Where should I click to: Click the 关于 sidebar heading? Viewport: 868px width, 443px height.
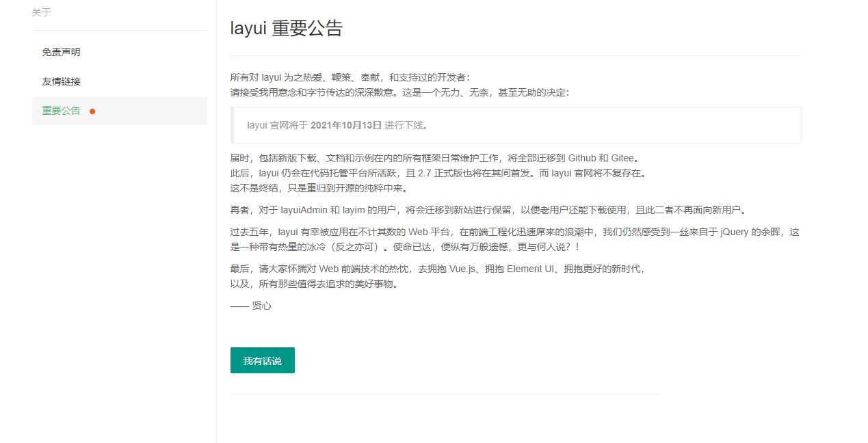(x=41, y=12)
